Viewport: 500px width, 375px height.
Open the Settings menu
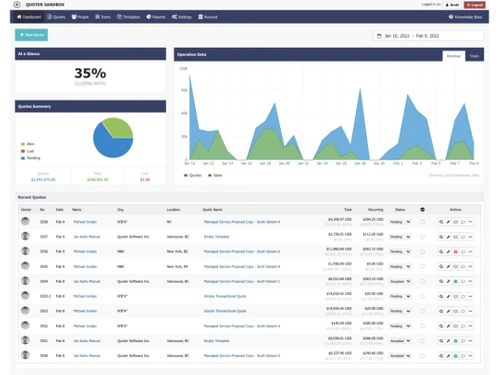pyautogui.click(x=182, y=17)
